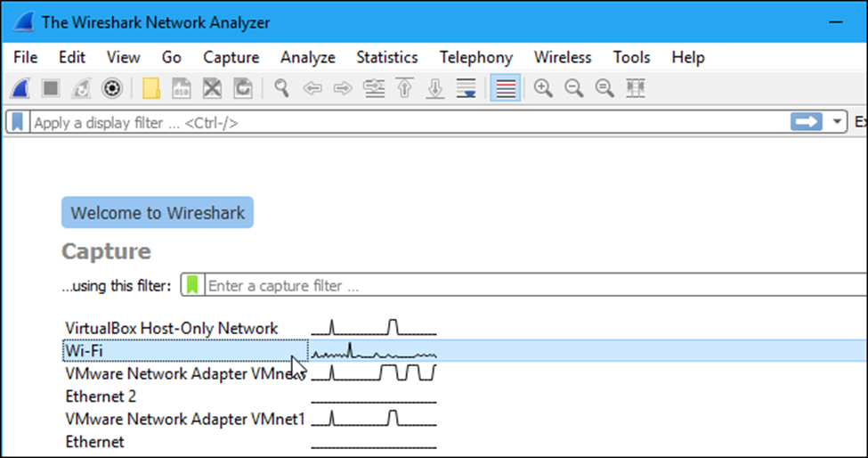Viewport: 868px width, 458px height.
Task: Minimize the Wireshark window
Action: coord(836,22)
